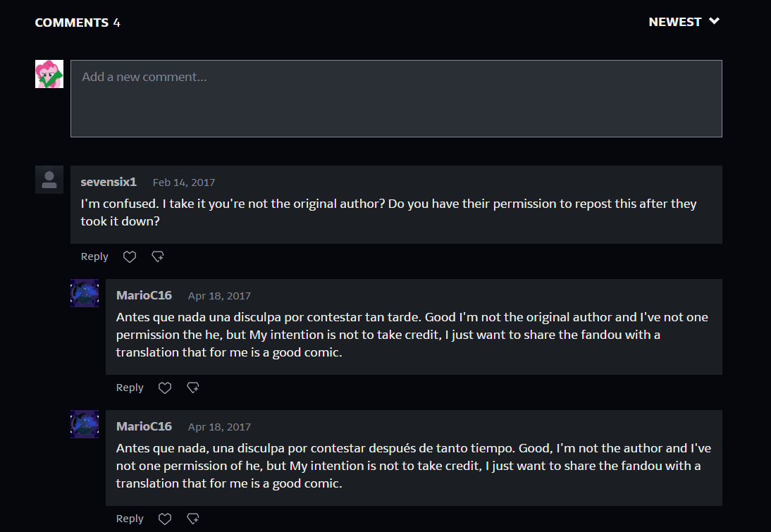
Task: Click the add-reaction icon under sevensix1's comment
Action: 158,257
